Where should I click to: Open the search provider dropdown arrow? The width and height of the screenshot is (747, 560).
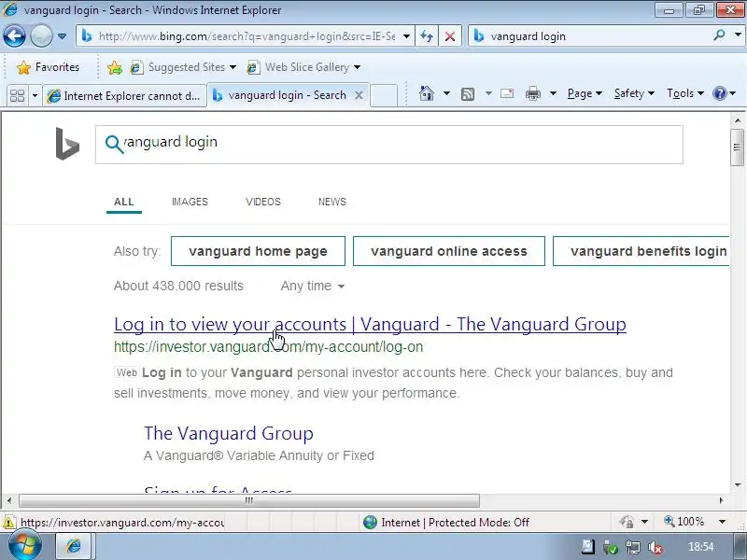pyautogui.click(x=738, y=35)
